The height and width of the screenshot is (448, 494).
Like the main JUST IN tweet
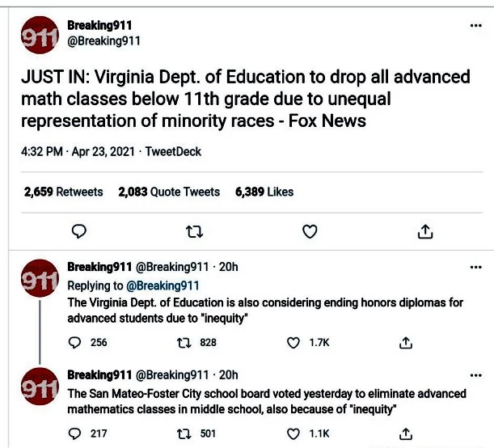(x=310, y=232)
